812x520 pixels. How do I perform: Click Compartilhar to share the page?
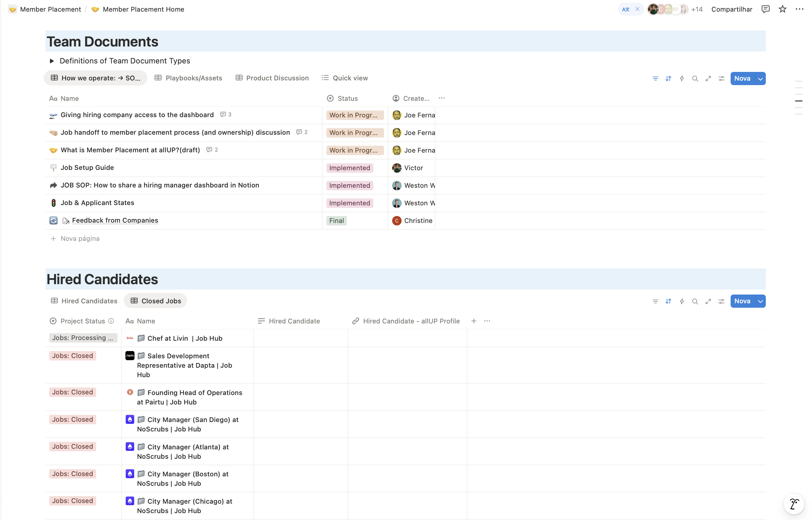(x=731, y=9)
